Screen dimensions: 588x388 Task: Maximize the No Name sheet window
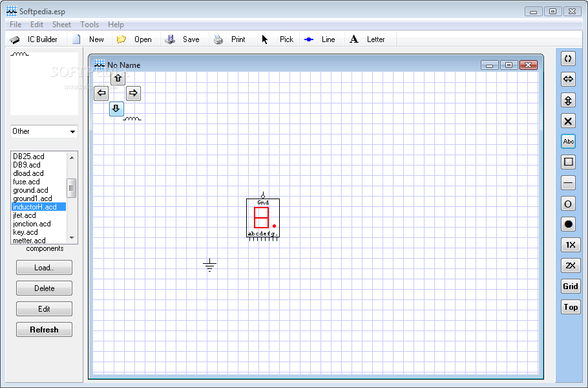tap(509, 65)
